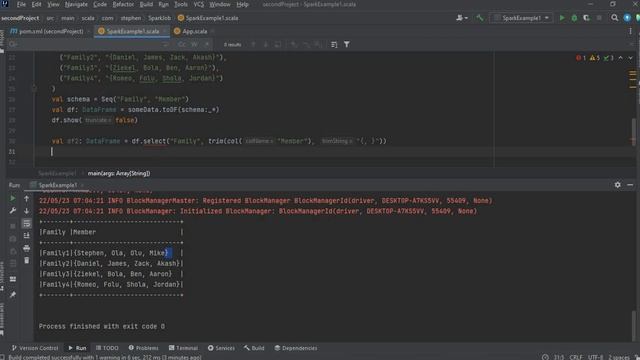Open Terminal tool window
Viewport: 640px width, 360px height.
click(183, 348)
